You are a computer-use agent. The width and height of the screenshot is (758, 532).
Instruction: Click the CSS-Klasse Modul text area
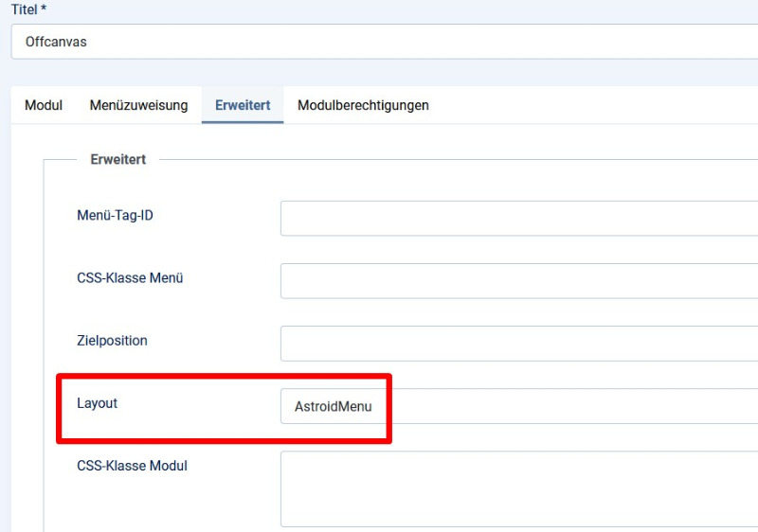[519, 489]
